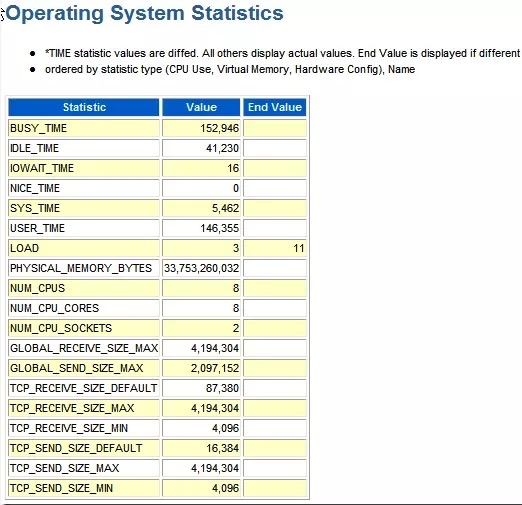Select the BUSY_TIME statistic cell

click(x=84, y=128)
